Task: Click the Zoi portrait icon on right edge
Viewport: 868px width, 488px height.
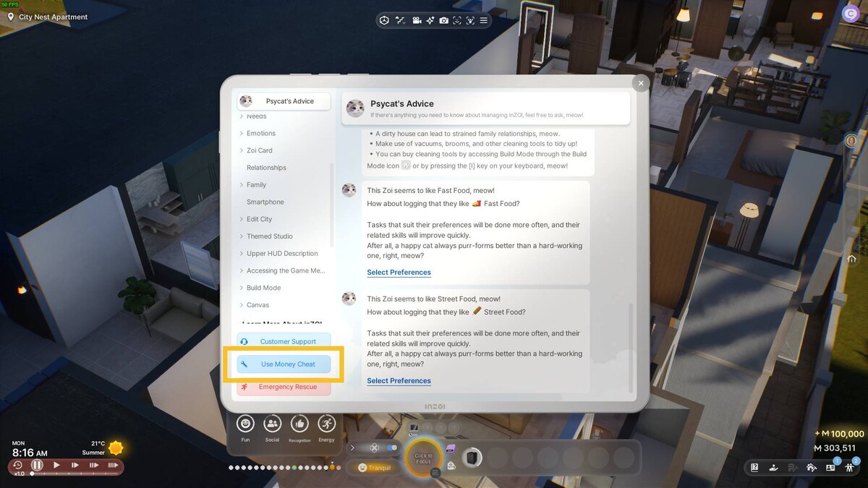Action: pyautogui.click(x=851, y=141)
